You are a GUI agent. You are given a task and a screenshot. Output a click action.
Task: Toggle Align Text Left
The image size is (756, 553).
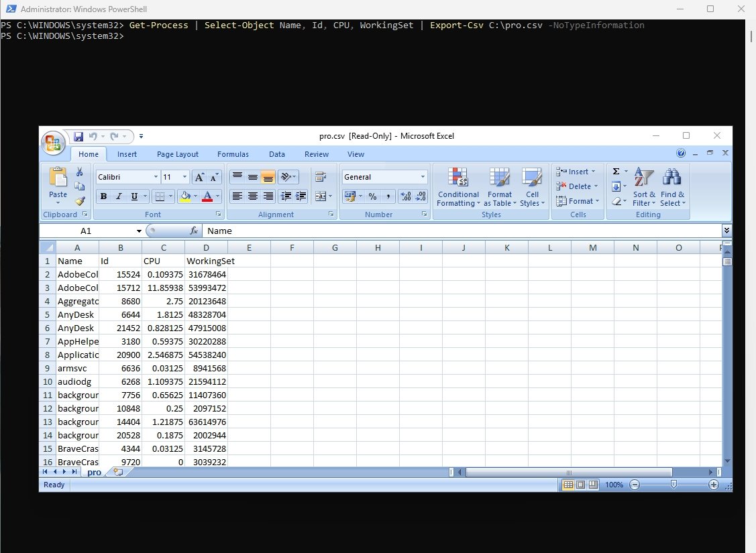(237, 196)
